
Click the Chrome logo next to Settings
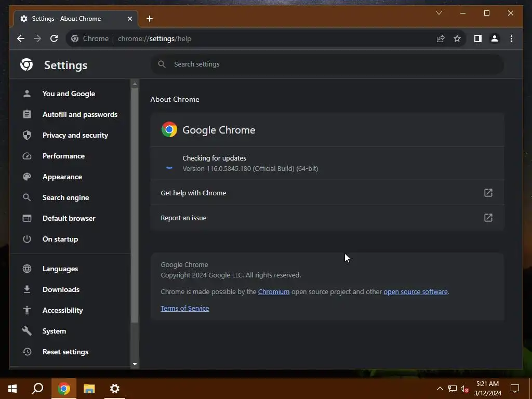(26, 64)
